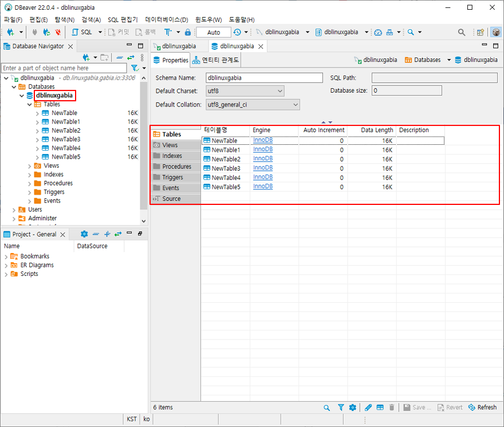
Task: Click the Schema Name input field
Action: click(x=264, y=78)
